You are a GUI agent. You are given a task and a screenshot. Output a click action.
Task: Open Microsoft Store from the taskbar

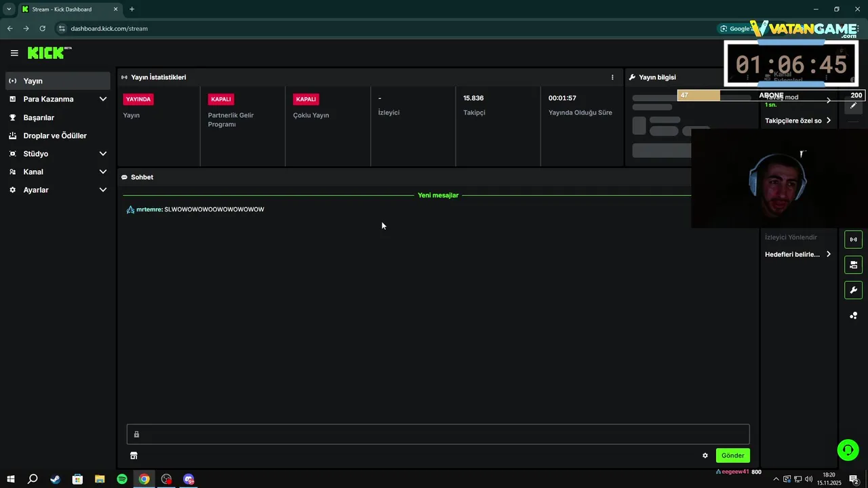[x=77, y=479]
